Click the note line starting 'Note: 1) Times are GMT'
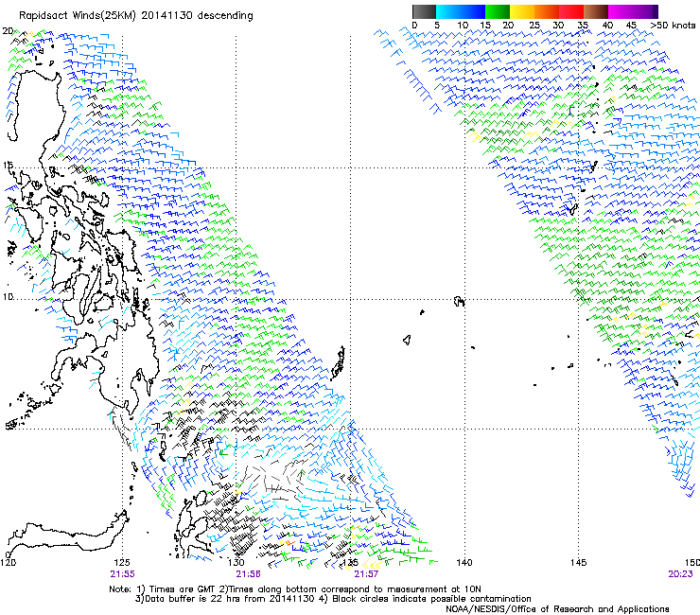The image size is (700, 615). point(295,589)
